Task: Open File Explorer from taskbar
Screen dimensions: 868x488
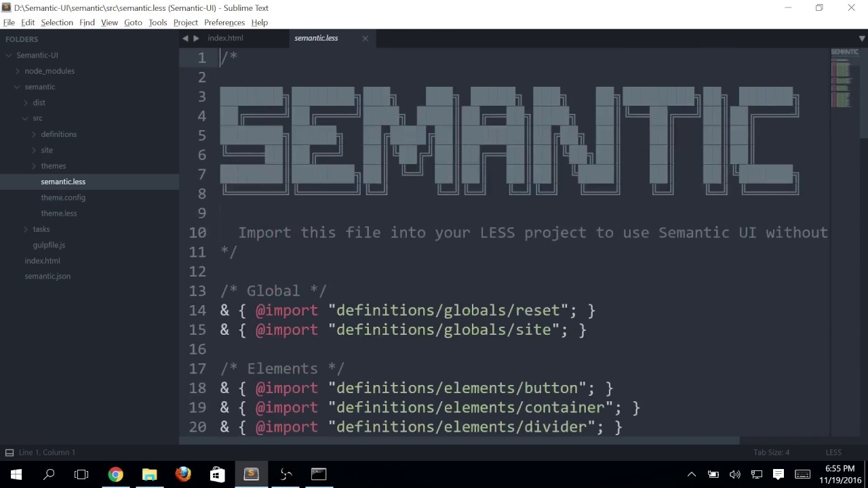Action: pos(149,474)
